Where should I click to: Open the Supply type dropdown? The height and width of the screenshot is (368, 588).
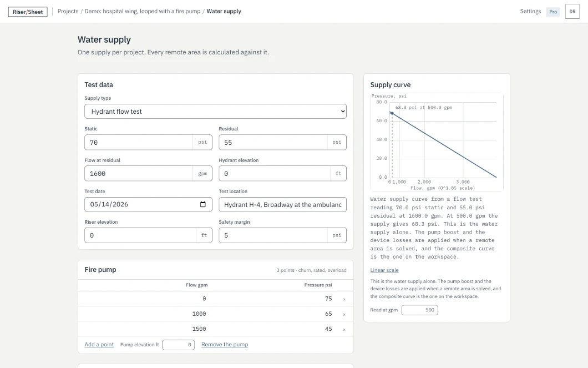tap(215, 112)
